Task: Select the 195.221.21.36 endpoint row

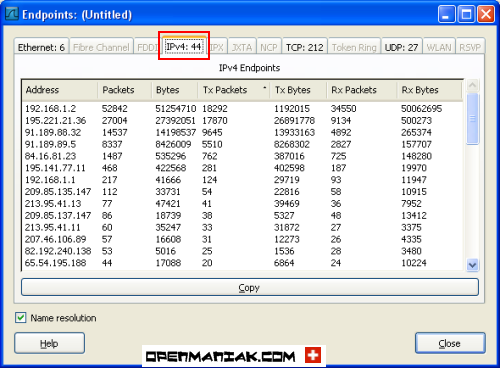Action: (x=242, y=121)
